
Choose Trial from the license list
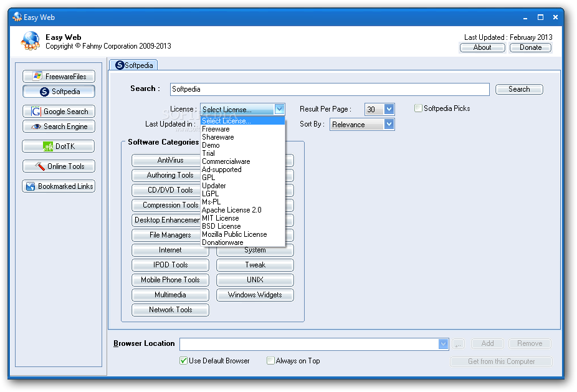243,153
